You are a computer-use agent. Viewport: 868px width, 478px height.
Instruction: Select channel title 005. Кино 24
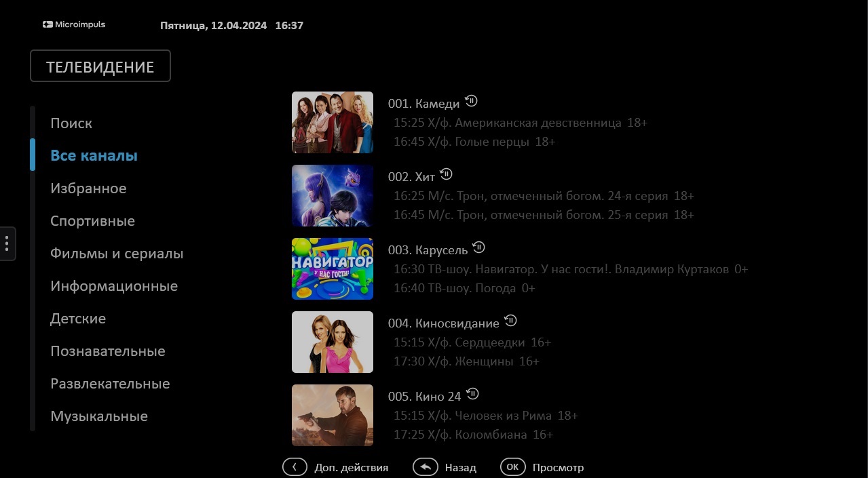[x=425, y=397]
